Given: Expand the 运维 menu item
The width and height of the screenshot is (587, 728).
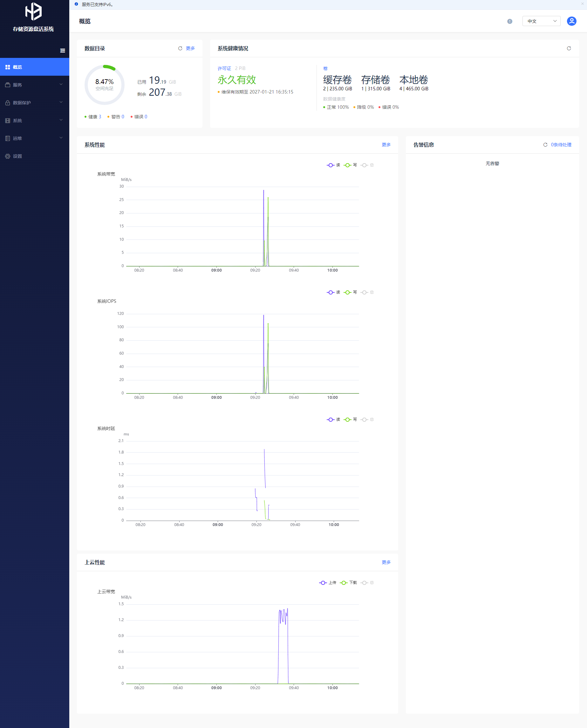Looking at the screenshot, I should click(35, 138).
